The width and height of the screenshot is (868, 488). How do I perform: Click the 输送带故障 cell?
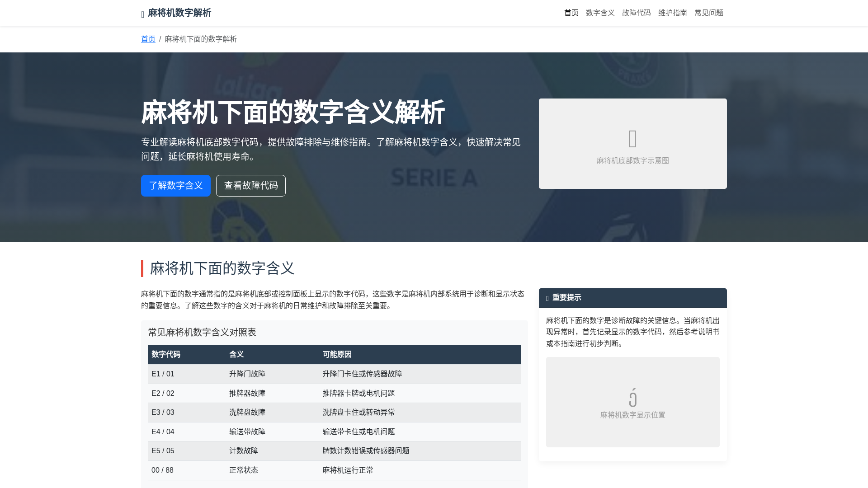[x=272, y=432]
